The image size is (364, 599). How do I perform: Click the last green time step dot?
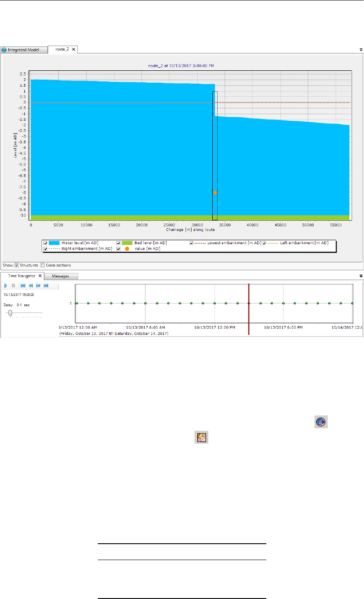point(352,303)
